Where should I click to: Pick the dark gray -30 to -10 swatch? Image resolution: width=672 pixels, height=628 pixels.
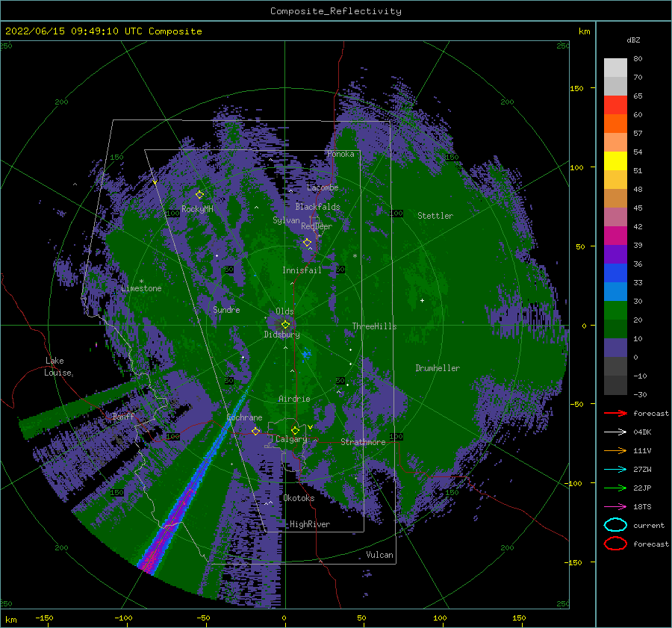(615, 385)
